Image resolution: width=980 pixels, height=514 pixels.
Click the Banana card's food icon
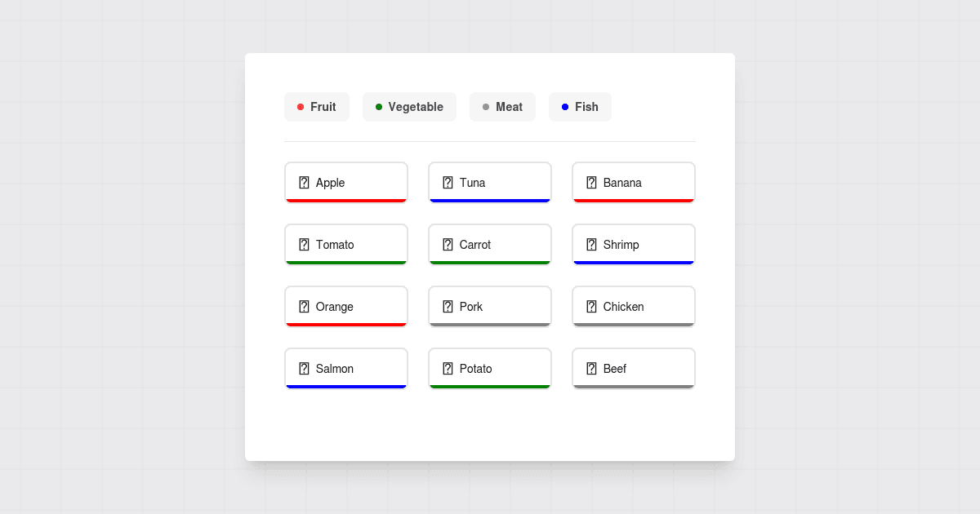click(x=593, y=182)
